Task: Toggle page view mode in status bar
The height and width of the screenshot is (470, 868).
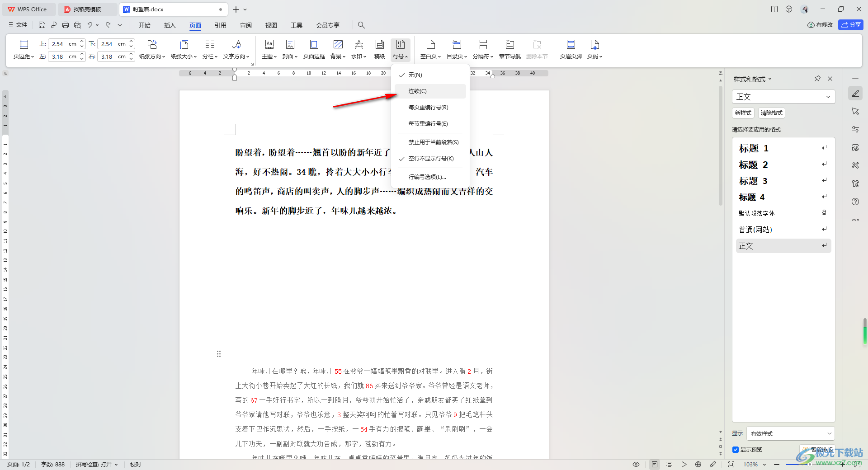Action: click(655, 464)
